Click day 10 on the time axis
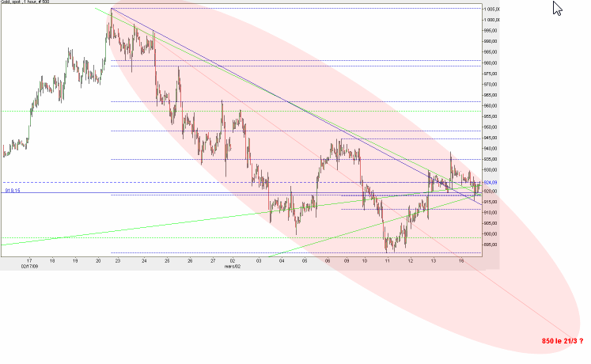 365,260
